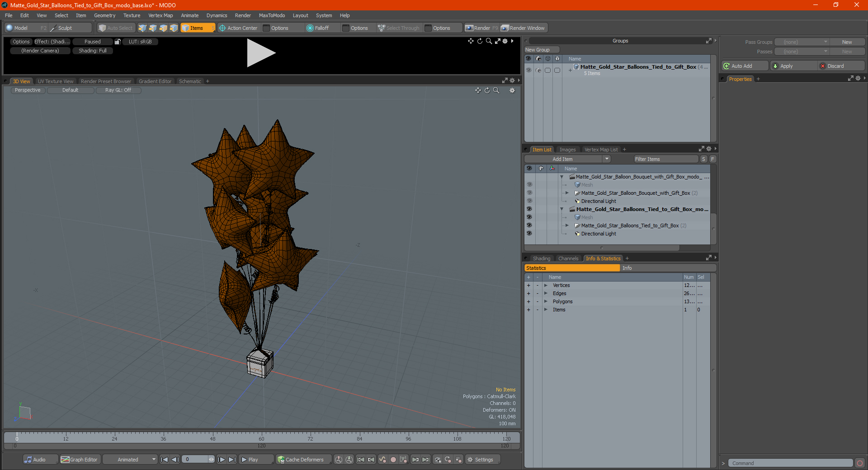Toggle visibility of first Mesh item
This screenshot has height=470, width=868.
[x=529, y=184]
